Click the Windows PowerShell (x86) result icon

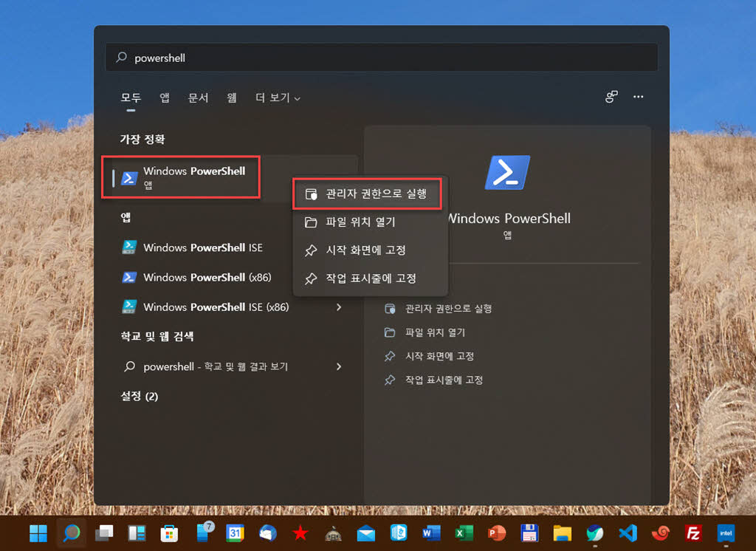tap(128, 278)
